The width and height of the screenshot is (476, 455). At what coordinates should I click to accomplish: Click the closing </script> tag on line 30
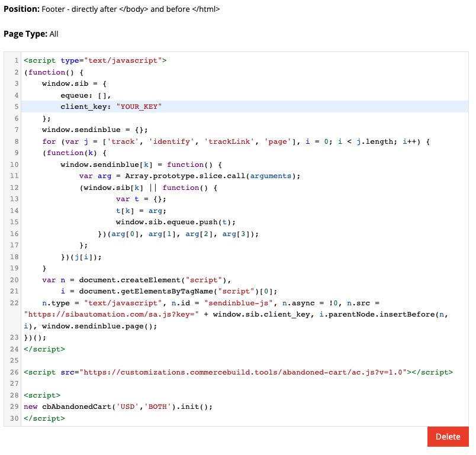tap(44, 418)
